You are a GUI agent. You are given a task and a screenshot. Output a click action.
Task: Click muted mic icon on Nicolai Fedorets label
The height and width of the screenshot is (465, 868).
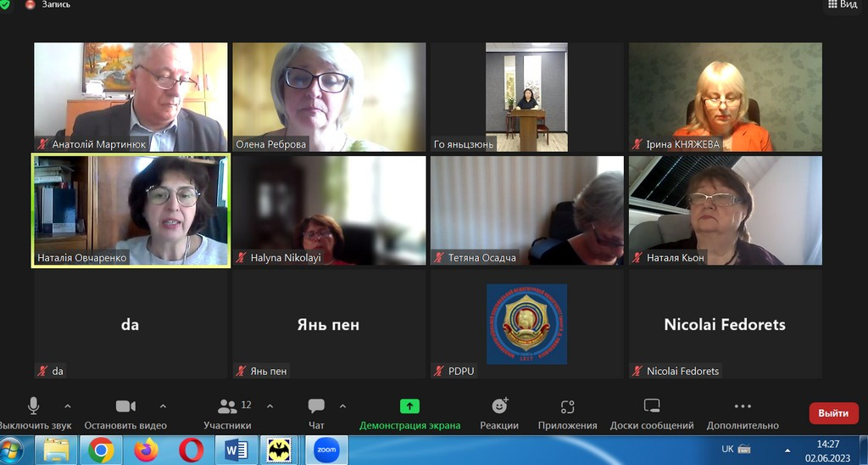tap(637, 372)
